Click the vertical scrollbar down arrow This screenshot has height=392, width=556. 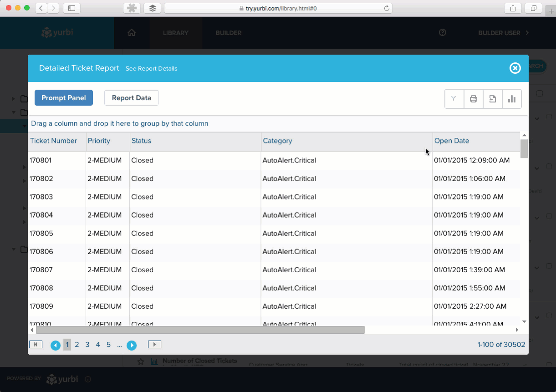coord(524,321)
